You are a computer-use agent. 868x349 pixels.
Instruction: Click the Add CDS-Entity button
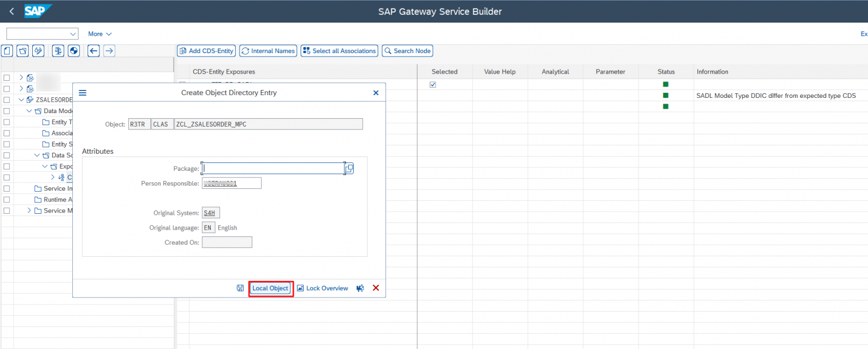click(206, 50)
